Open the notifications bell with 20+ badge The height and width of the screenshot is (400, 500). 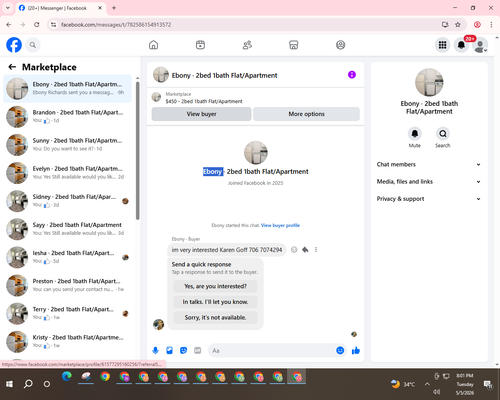pyautogui.click(x=461, y=45)
